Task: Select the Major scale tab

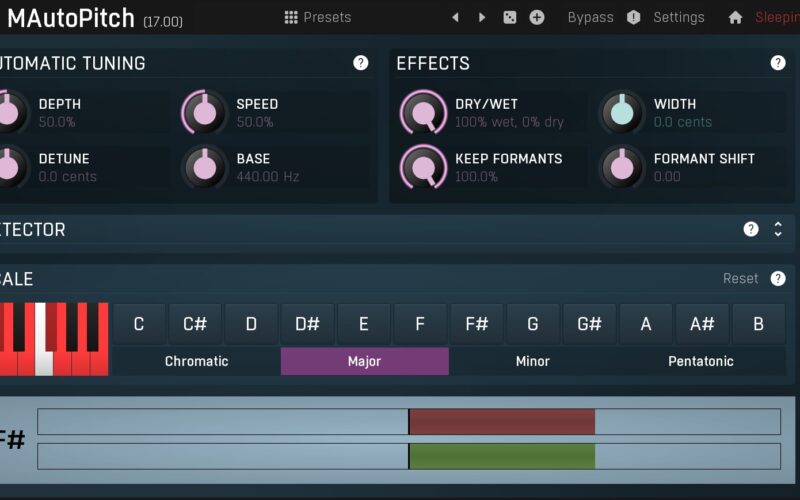Action: (x=364, y=361)
